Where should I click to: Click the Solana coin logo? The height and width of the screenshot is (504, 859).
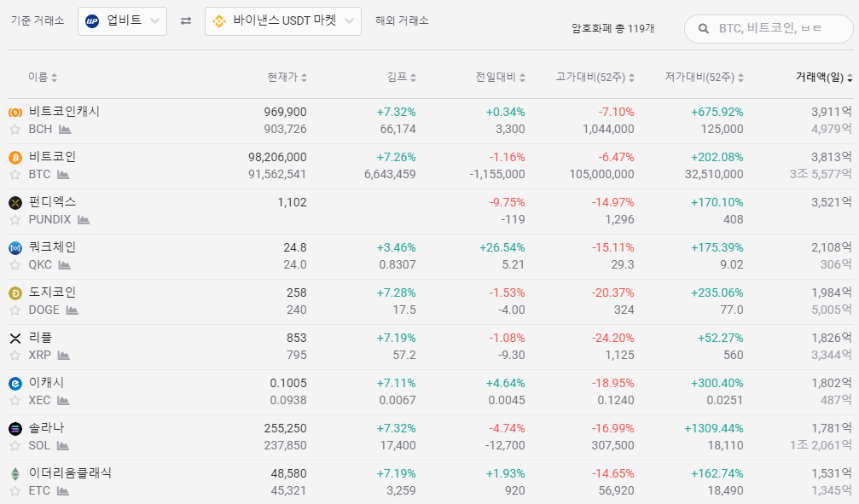15,428
